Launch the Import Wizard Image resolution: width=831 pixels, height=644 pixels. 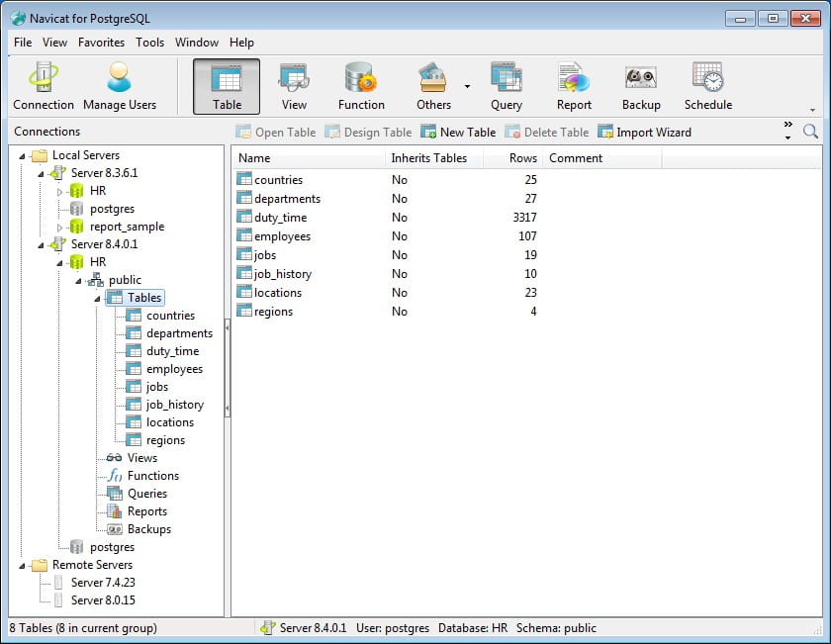[x=644, y=133]
